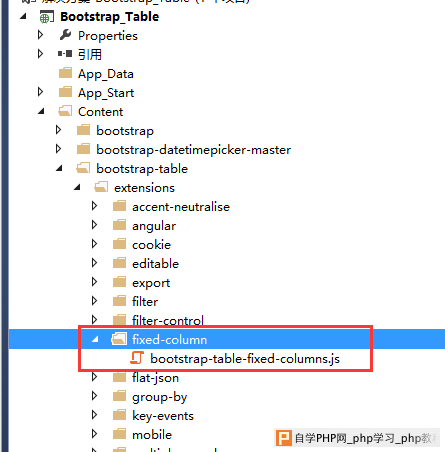Image resolution: width=445 pixels, height=452 pixels.
Task: Click the open Content folder icon
Action: tap(65, 111)
